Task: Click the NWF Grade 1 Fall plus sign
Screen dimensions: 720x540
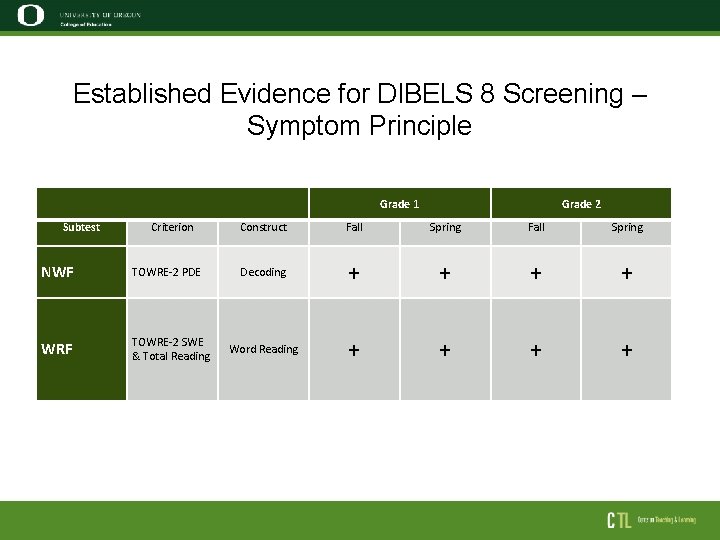Action: click(x=354, y=273)
